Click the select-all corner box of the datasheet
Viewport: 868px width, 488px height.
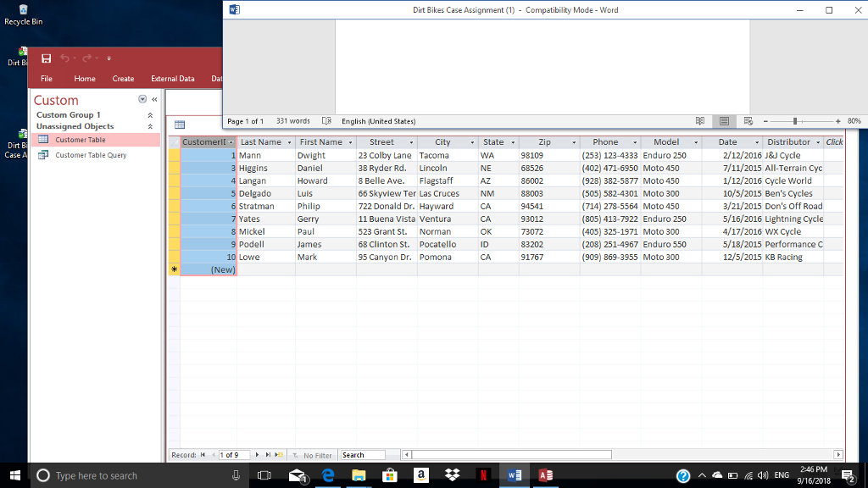(x=175, y=142)
